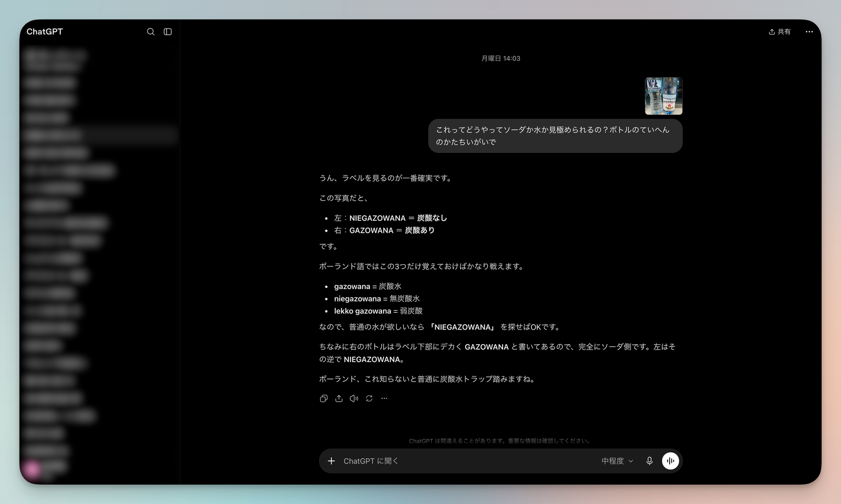This screenshot has width=841, height=504.
Task: Share the response via upload arrow icon
Action: coord(339,398)
